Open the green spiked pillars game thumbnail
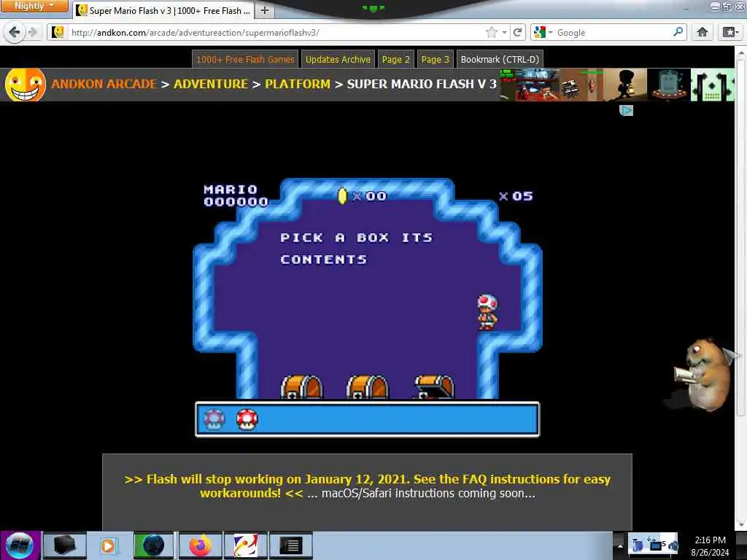 point(712,85)
